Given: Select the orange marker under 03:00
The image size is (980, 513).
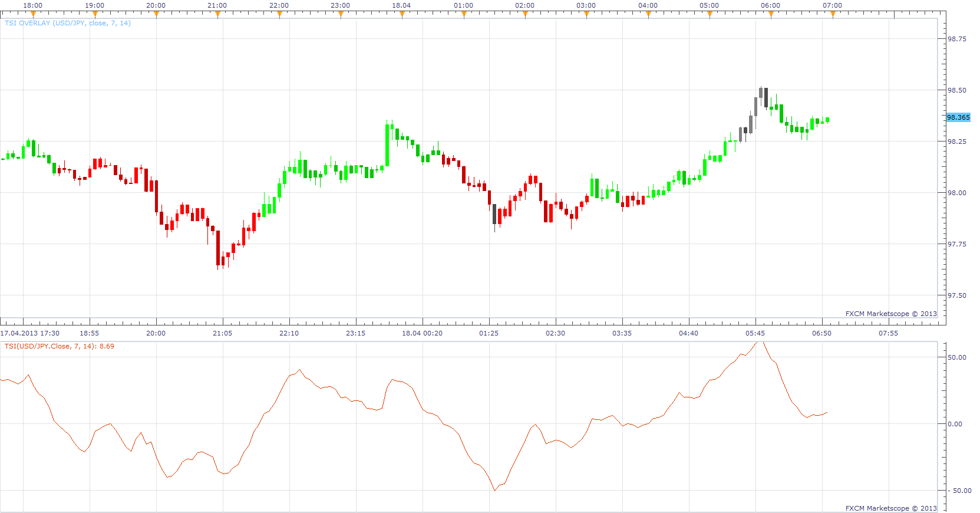Looking at the screenshot, I should tap(586, 14).
